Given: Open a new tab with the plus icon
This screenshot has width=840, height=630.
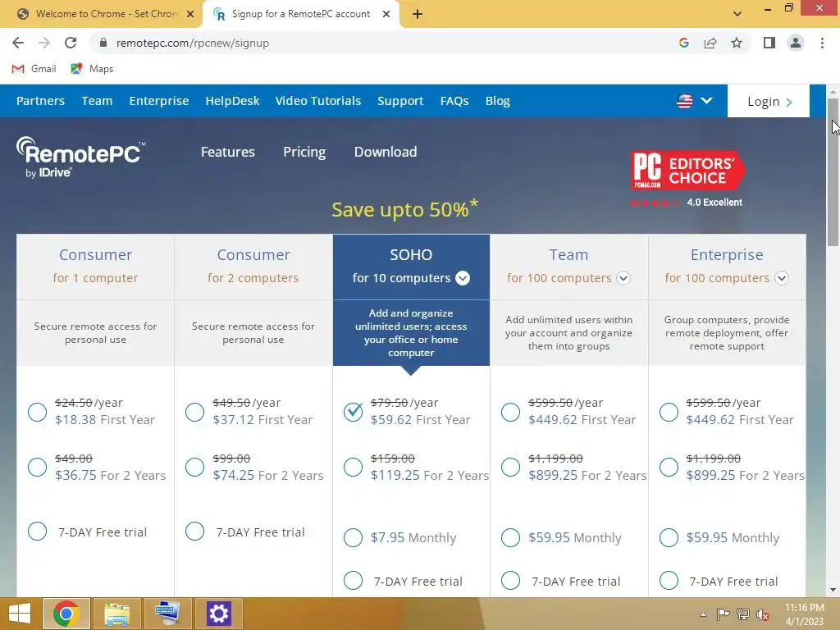Looking at the screenshot, I should coord(418,14).
